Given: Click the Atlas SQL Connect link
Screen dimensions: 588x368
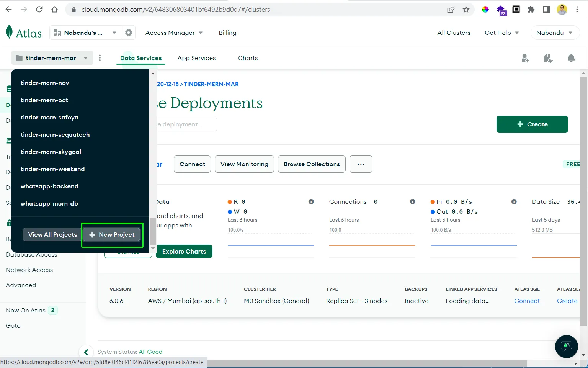Looking at the screenshot, I should tap(527, 301).
